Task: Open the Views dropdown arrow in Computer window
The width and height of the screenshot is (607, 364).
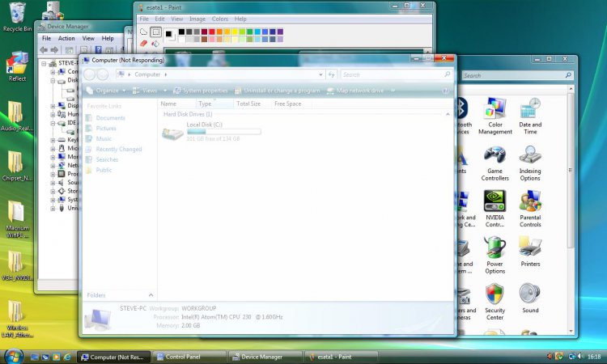Action: click(165, 91)
